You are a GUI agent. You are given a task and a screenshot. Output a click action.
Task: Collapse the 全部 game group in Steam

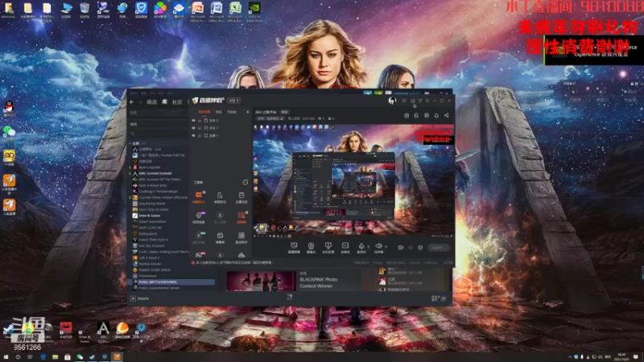[130, 143]
